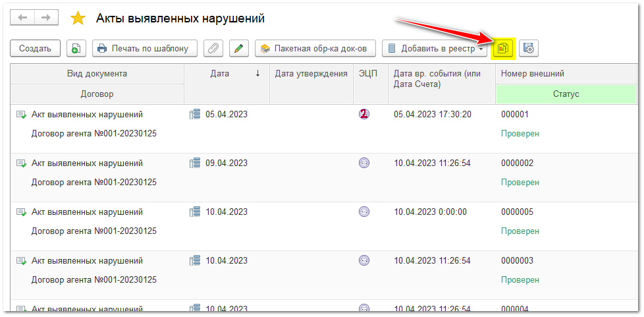This screenshot has height=317, width=644.
Task: Click the Создать button
Action: click(35, 48)
